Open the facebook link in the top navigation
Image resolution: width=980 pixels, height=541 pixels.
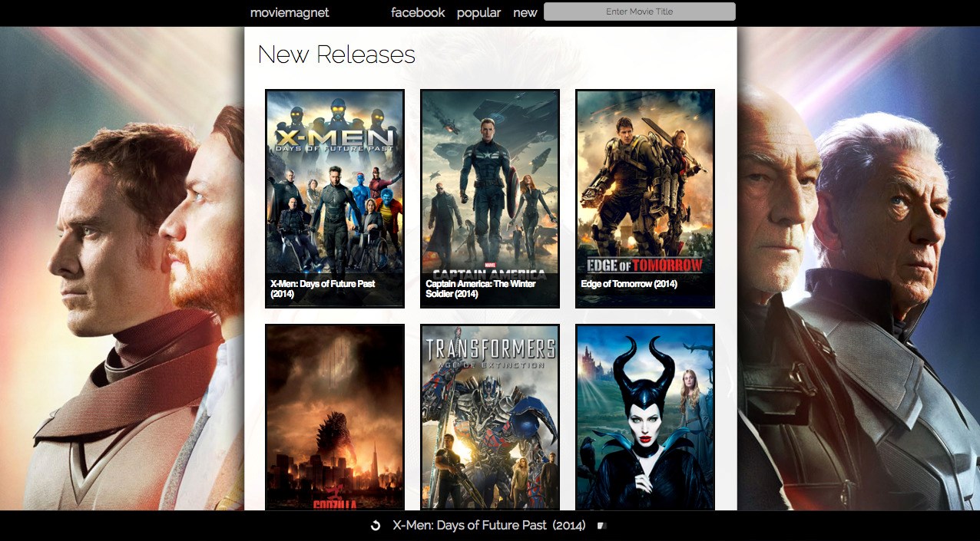click(x=418, y=12)
